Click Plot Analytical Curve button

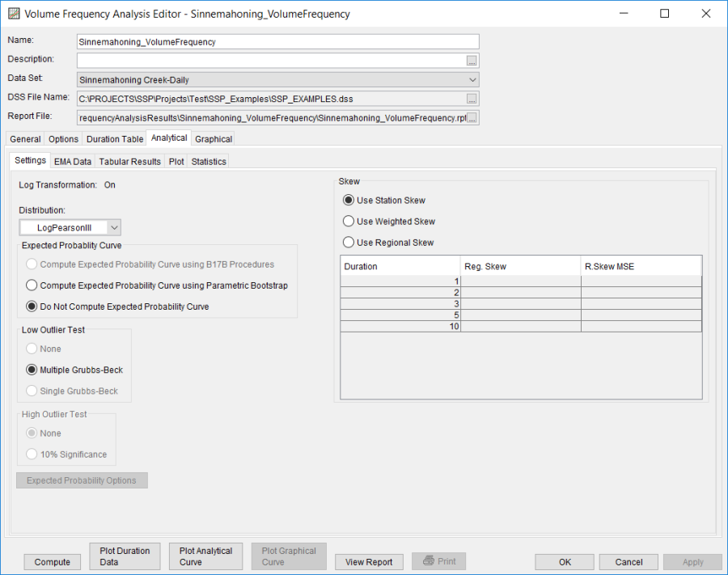tap(206, 556)
